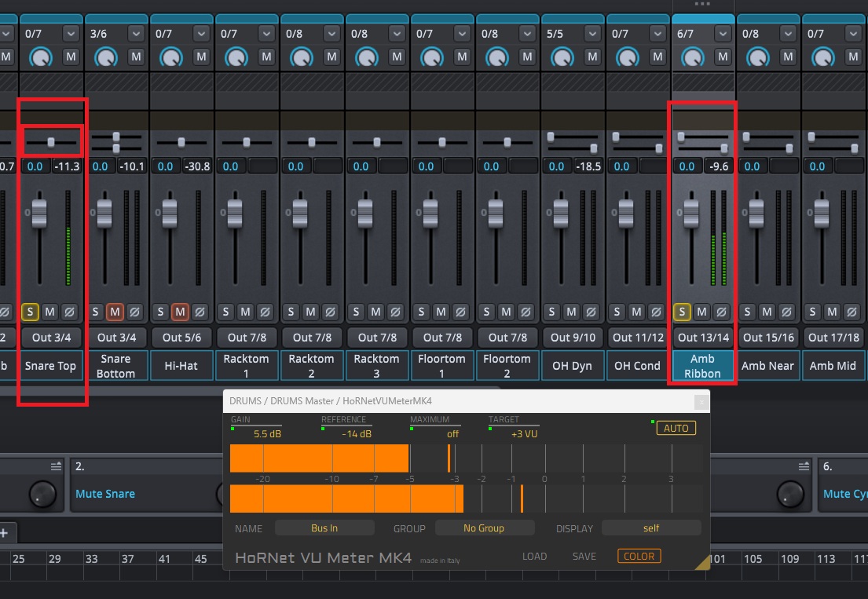Toggle phase invert on OH Dyn channel
Viewport: 868px width, 599px height.
click(591, 312)
